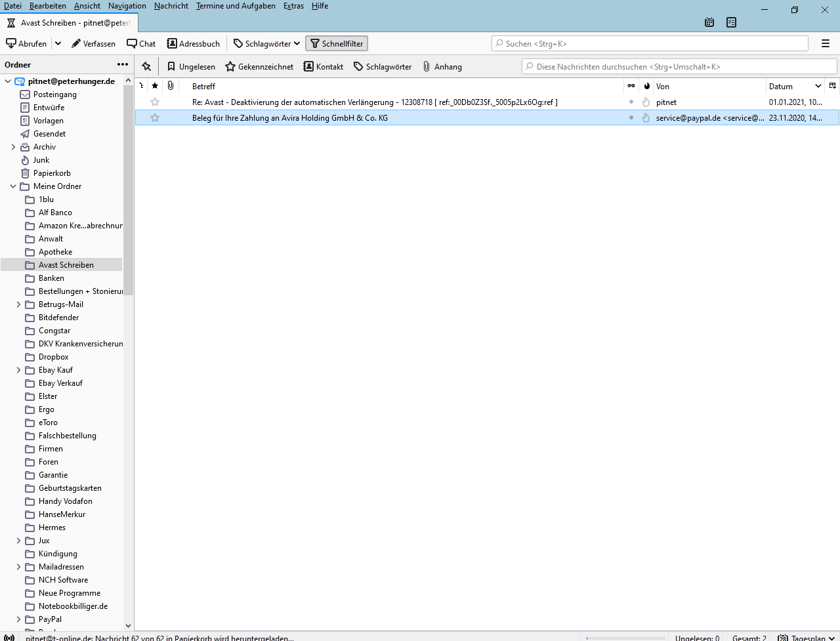This screenshot has width=840, height=641.
Task: Open the Abrufen dropdown arrow
Action: pyautogui.click(x=58, y=43)
